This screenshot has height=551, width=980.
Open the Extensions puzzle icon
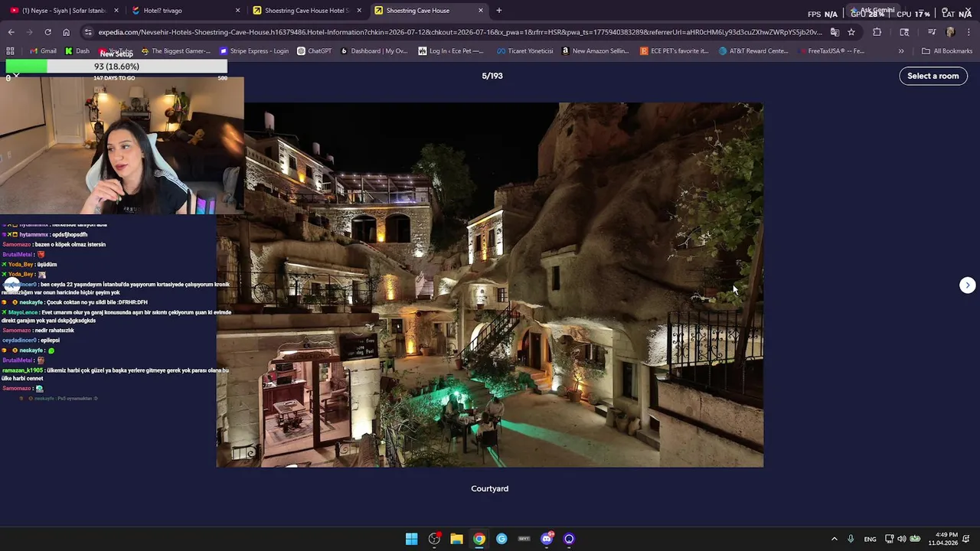point(877,32)
